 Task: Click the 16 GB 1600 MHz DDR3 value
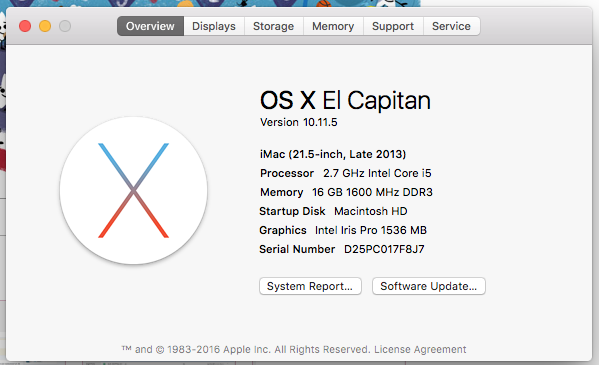click(372, 192)
